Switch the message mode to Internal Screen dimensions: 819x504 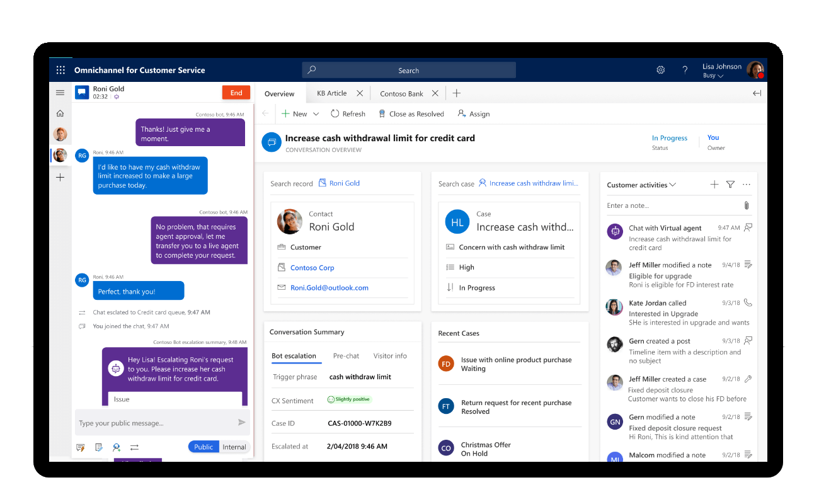(x=234, y=446)
